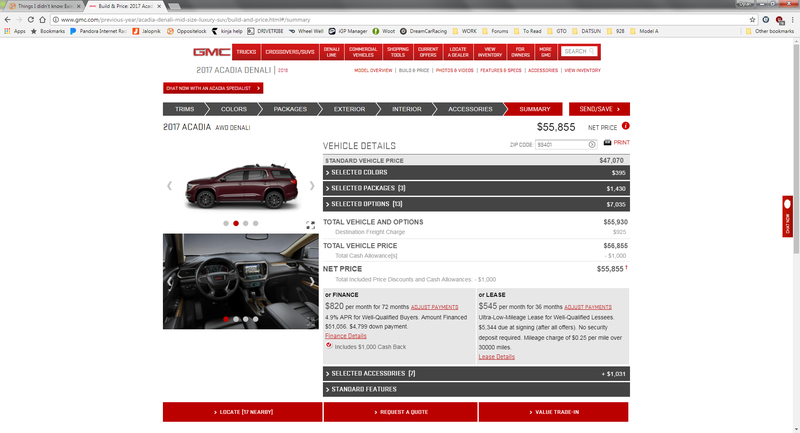Bookmark this page with the star icon
The width and height of the screenshot is (800, 433).
(752, 19)
